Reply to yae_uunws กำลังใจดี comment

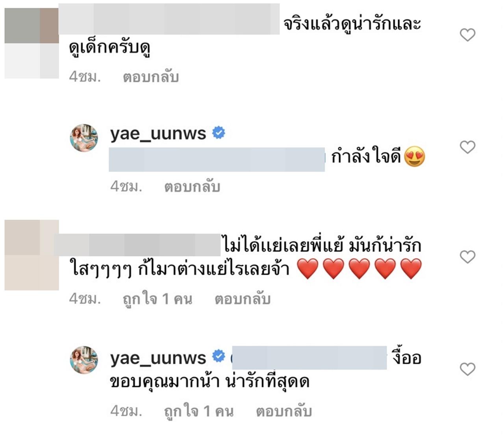point(192,186)
